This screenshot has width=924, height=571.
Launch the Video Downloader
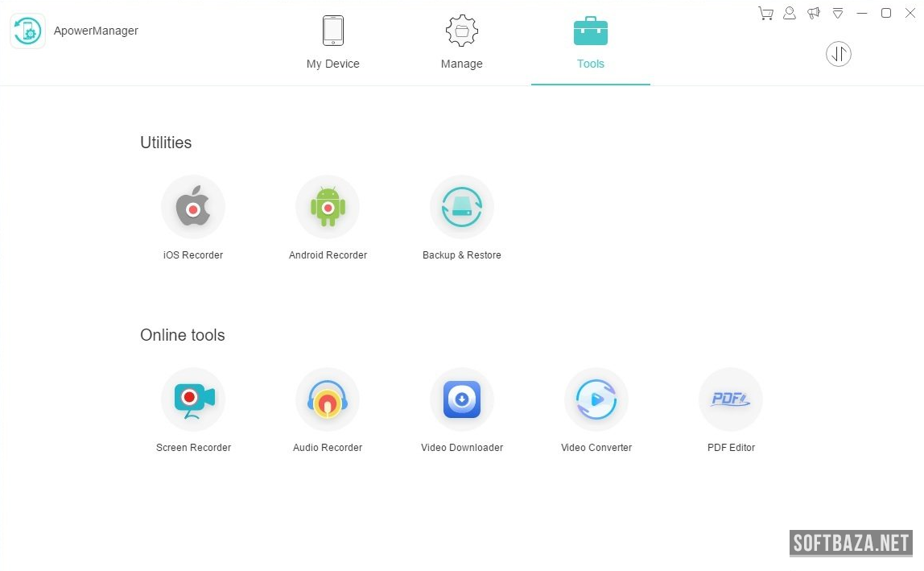tap(462, 399)
